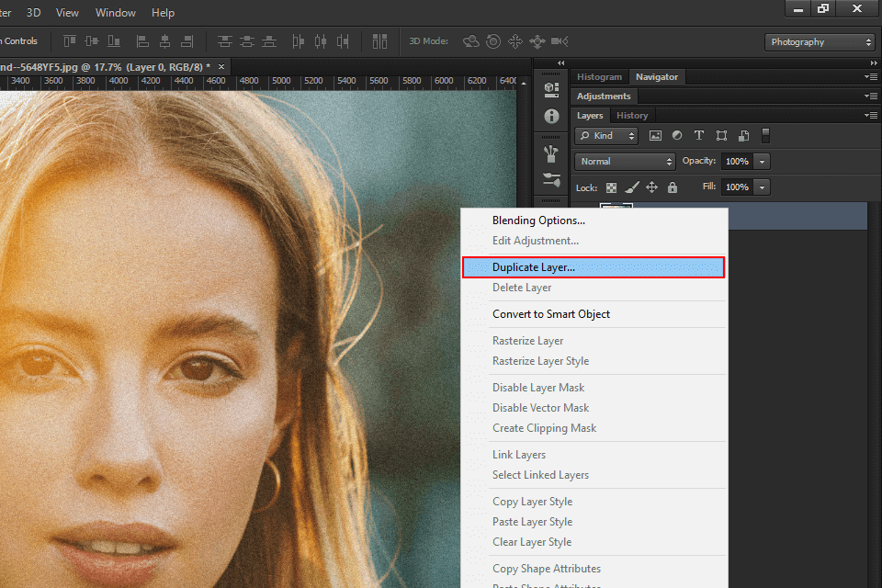
Task: Open the Normal blend mode dropdown
Action: click(x=626, y=161)
